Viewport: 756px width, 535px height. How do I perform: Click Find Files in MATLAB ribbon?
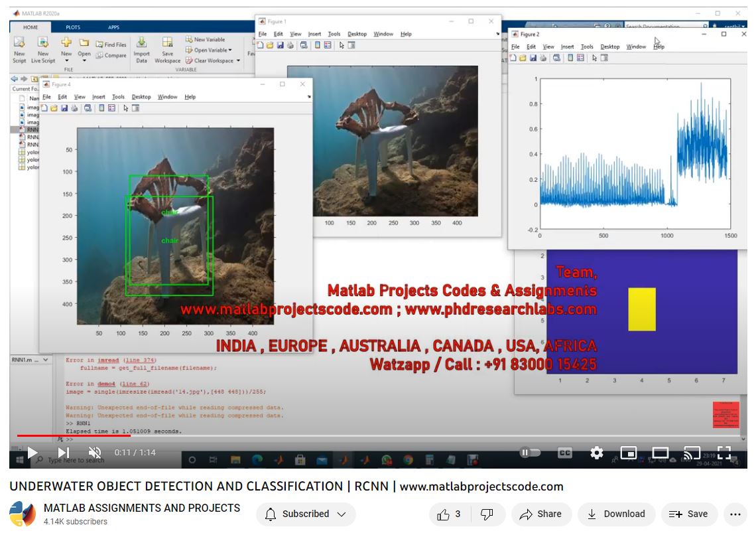coord(111,44)
